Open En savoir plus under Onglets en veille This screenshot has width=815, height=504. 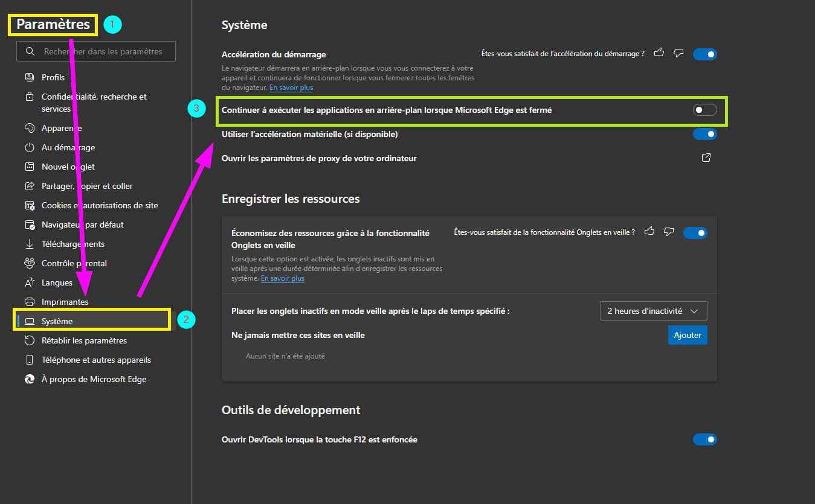pyautogui.click(x=283, y=278)
